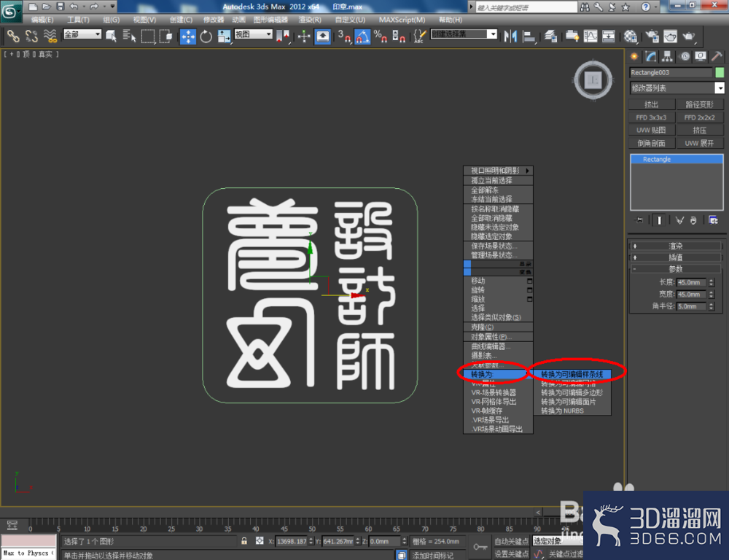
Task: Open the 编辑(E) menu
Action: [42, 20]
